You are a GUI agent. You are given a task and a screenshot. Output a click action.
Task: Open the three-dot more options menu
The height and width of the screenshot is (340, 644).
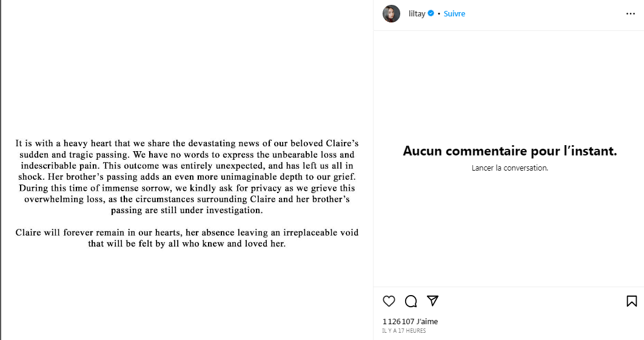tap(631, 13)
